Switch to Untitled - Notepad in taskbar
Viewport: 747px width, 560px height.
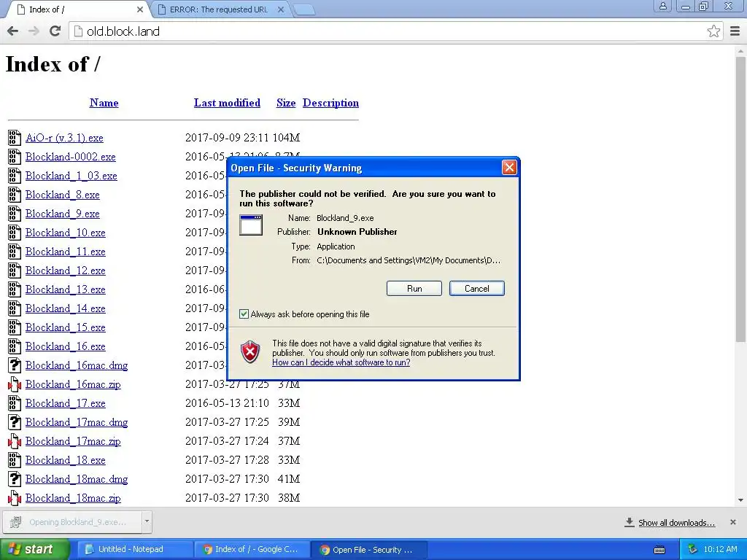[134, 550]
